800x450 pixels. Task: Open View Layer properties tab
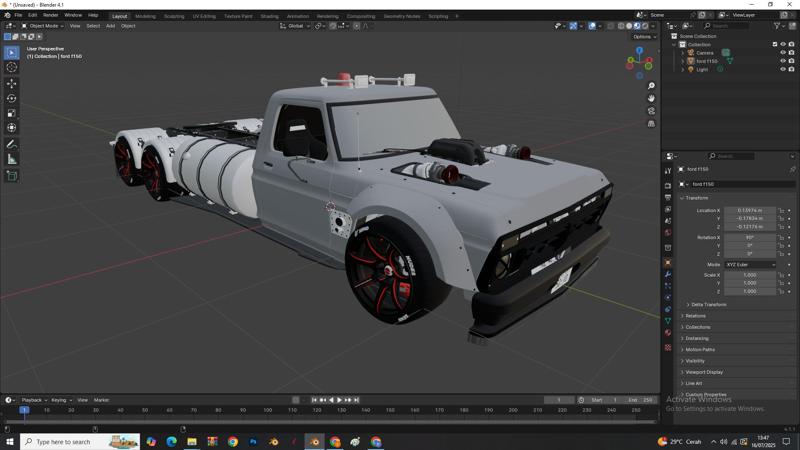[668, 209]
